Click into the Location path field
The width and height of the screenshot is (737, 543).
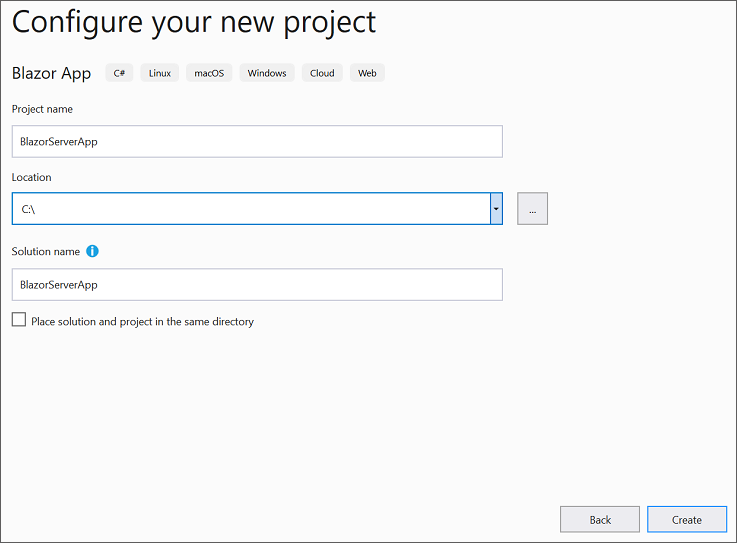point(250,209)
